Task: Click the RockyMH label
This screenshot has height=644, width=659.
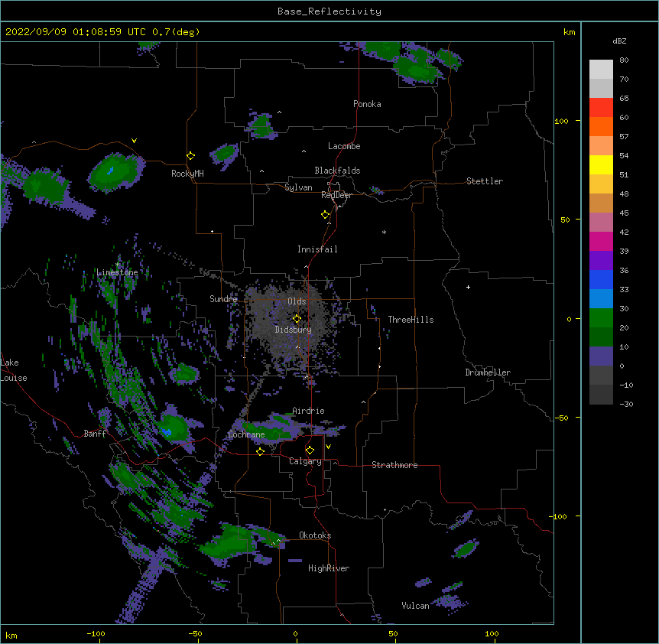Action: 187,174
